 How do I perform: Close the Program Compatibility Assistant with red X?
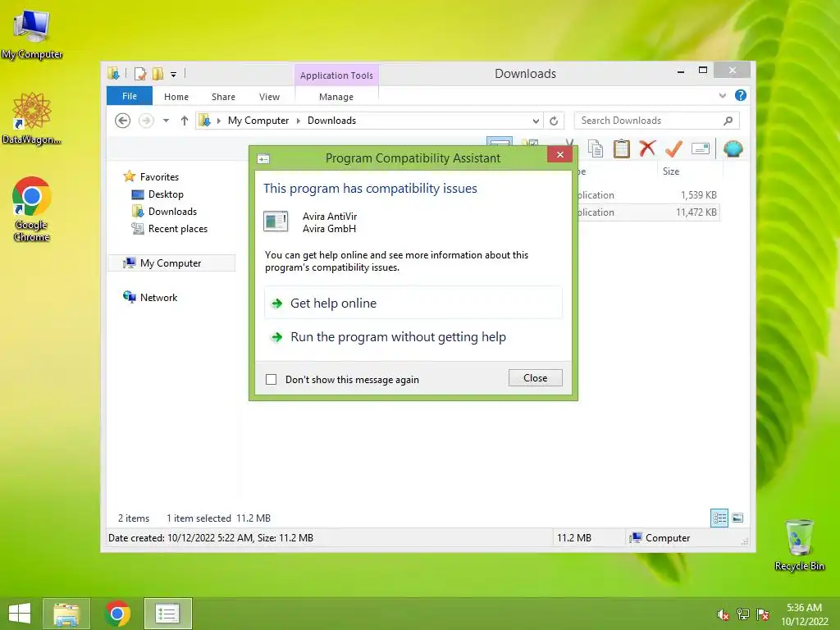tap(559, 155)
